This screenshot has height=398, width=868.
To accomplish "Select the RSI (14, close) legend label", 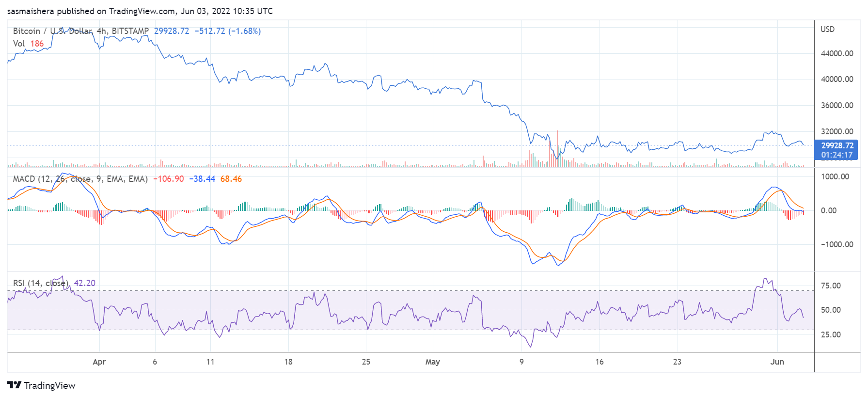I will tap(41, 283).
